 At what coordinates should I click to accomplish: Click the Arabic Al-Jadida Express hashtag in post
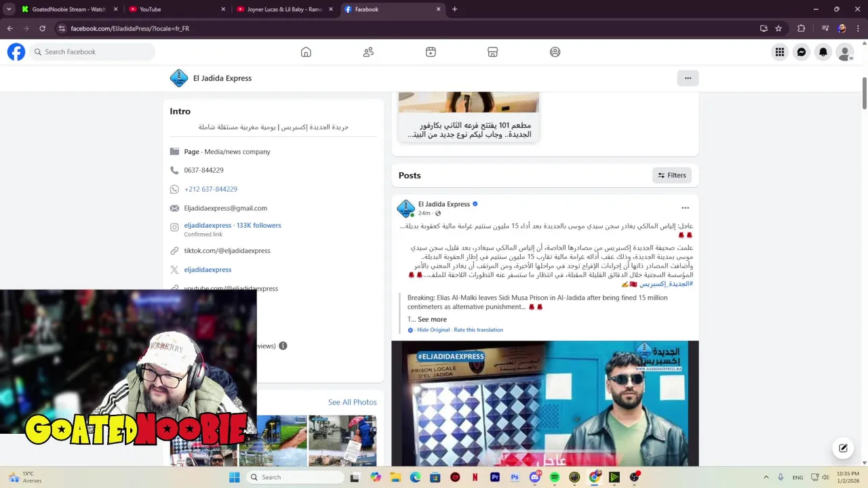665,284
